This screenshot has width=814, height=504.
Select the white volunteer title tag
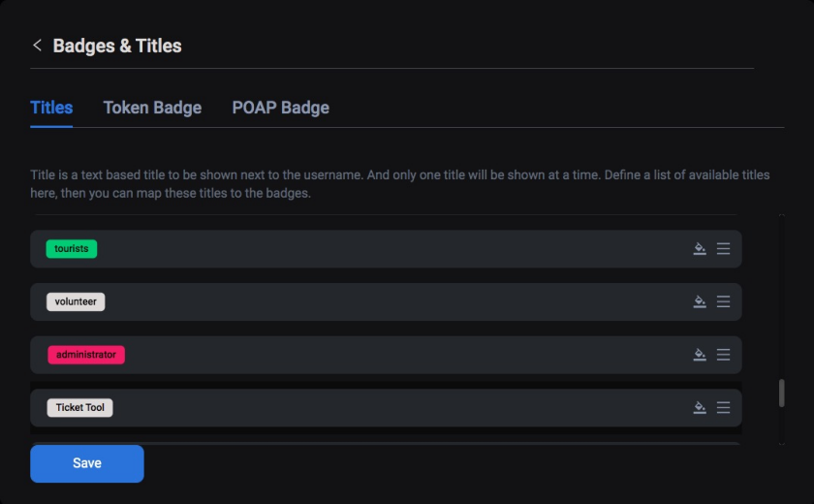click(x=76, y=301)
